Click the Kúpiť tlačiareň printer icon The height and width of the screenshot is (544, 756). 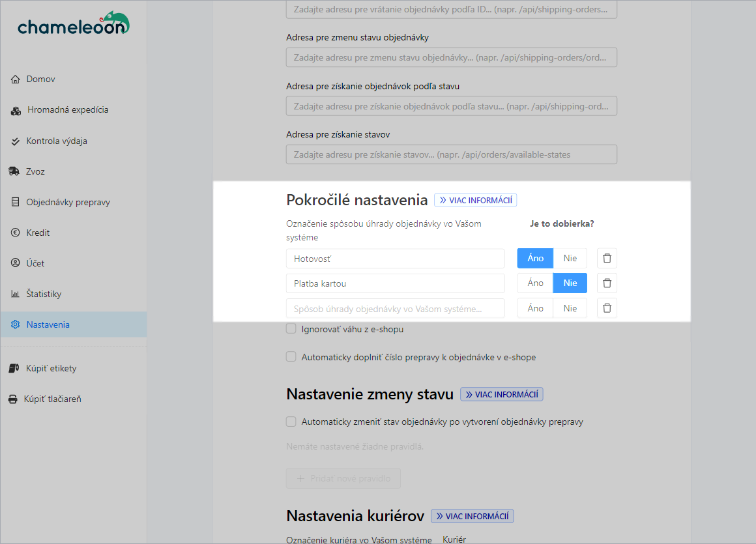click(13, 399)
